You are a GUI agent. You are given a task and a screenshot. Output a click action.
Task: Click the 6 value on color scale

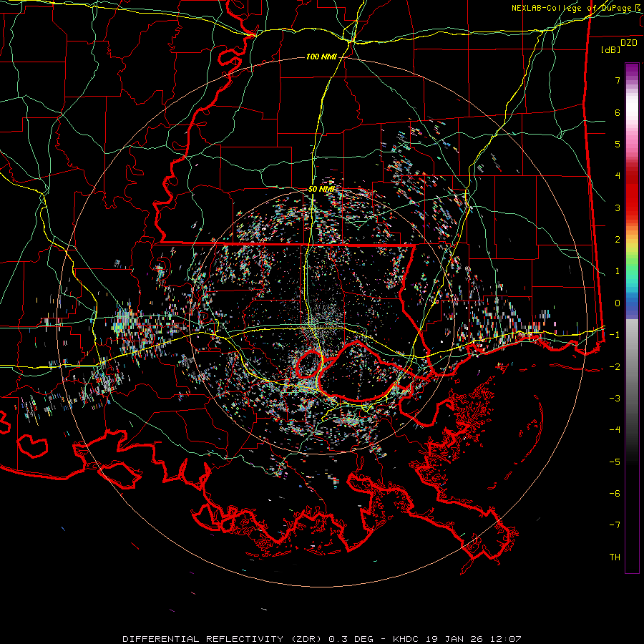(618, 112)
